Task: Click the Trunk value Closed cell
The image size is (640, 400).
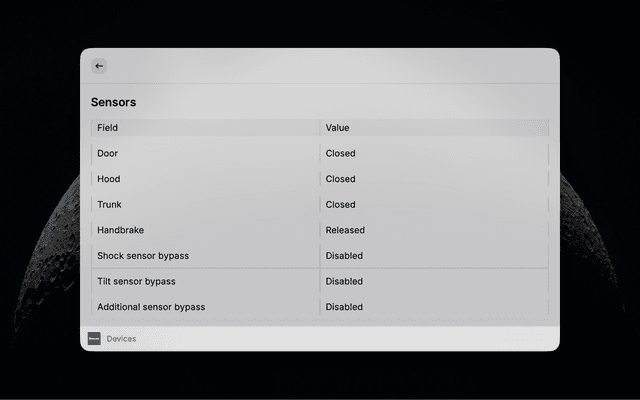Action: coord(434,204)
